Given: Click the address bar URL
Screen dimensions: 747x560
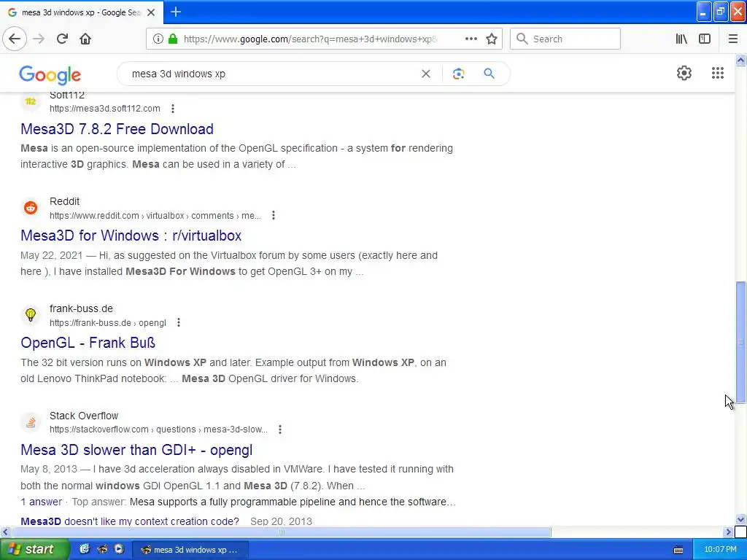Looking at the screenshot, I should [311, 39].
